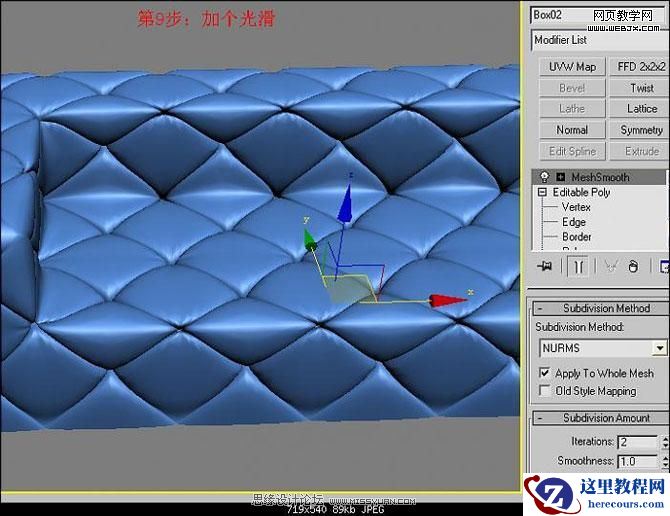Click the Extrude modifier button
The height and width of the screenshot is (516, 670).
click(640, 151)
